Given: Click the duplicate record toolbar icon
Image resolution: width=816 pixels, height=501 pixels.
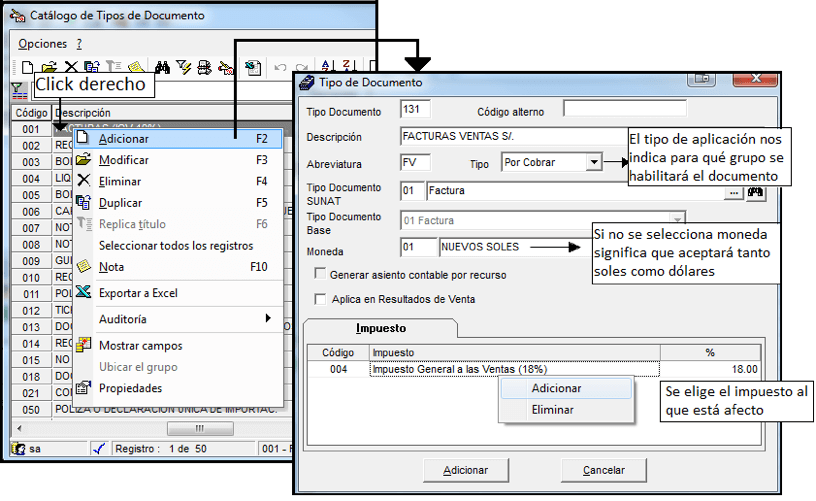Looking at the screenshot, I should pos(92,67).
